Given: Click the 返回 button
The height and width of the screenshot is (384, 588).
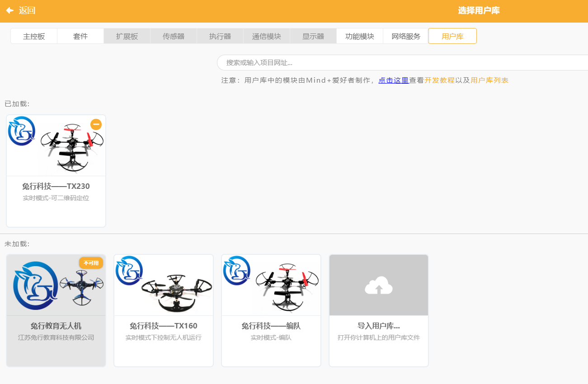Looking at the screenshot, I should tap(21, 10).
